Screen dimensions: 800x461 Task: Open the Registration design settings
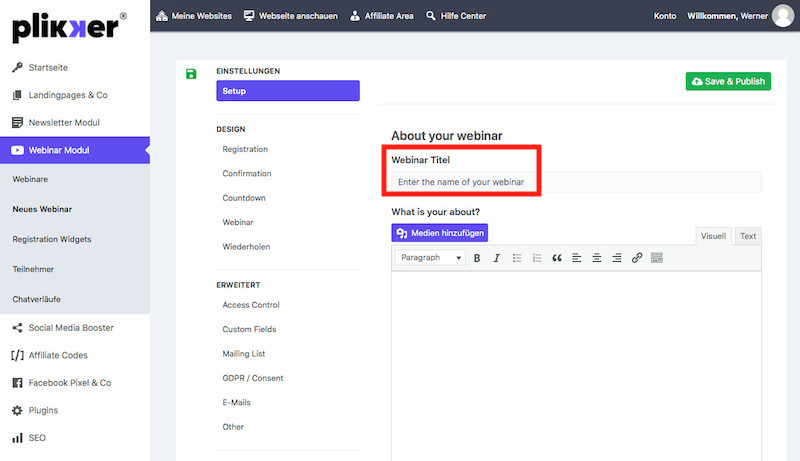pos(245,149)
